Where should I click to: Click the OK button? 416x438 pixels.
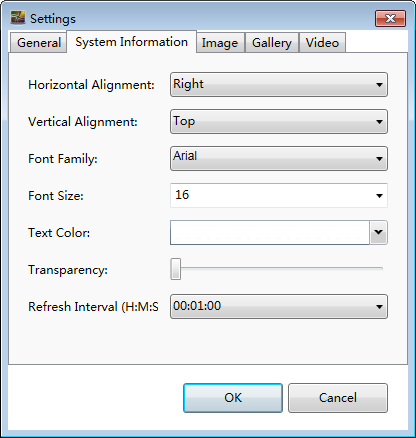[x=233, y=398]
